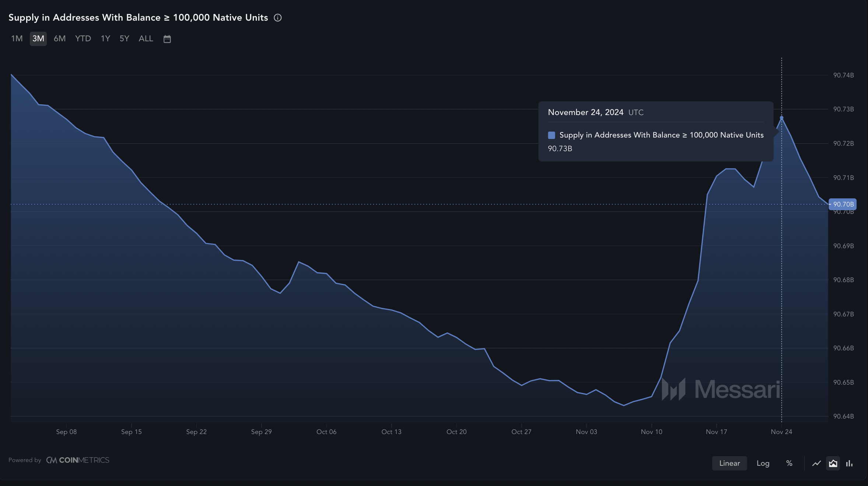This screenshot has width=868, height=486.
Task: Open the info tooltip next to chart title
Action: 278,18
